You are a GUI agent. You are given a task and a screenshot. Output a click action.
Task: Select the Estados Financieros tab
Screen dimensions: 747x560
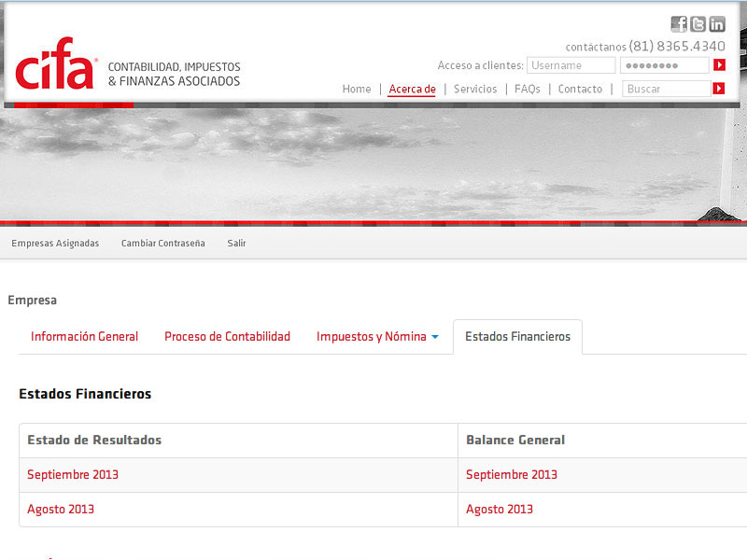tap(517, 337)
